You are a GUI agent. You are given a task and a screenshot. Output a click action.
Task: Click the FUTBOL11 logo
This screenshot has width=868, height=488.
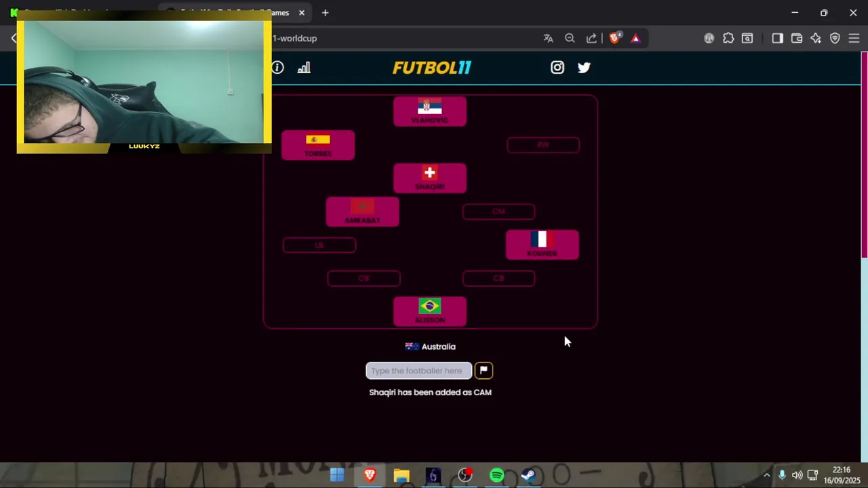tap(432, 67)
